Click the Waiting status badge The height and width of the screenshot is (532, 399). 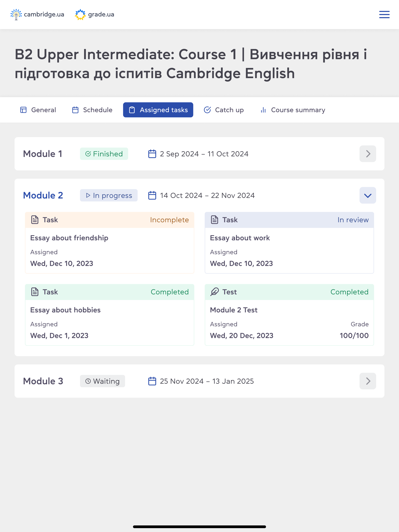(x=102, y=381)
